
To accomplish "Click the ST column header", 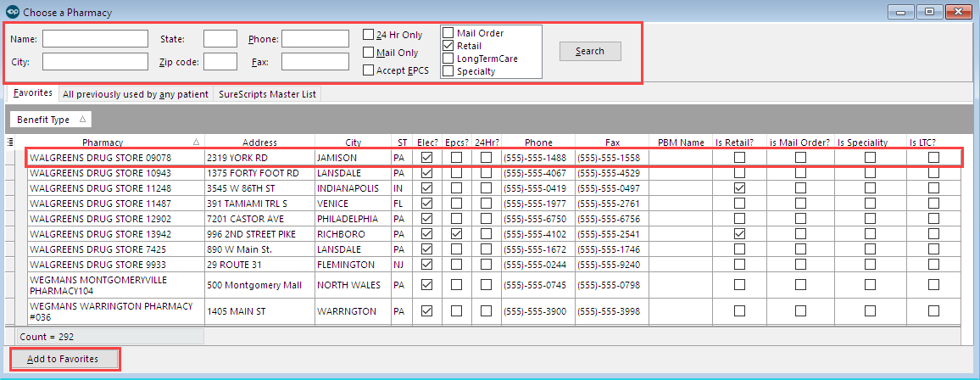I will click(402, 142).
